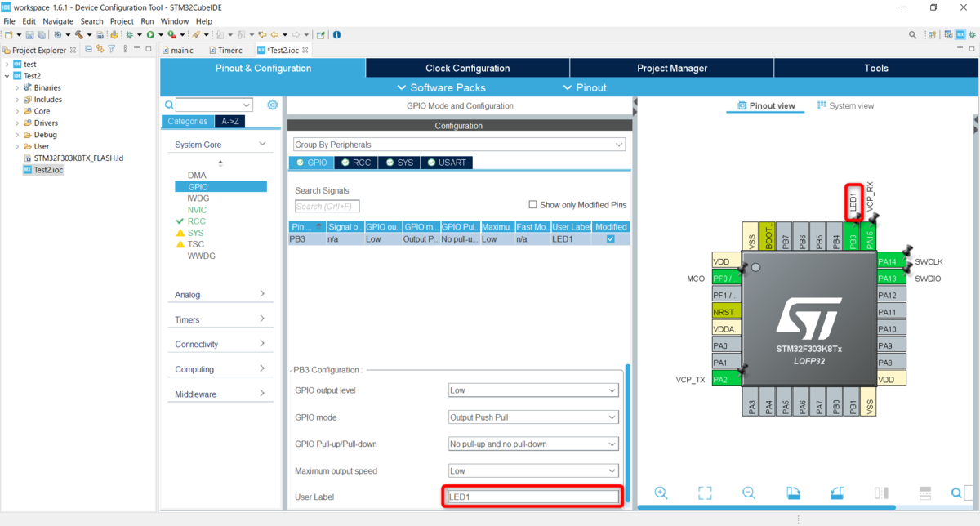
Task: Collapse the System Core category
Action: tap(219, 144)
